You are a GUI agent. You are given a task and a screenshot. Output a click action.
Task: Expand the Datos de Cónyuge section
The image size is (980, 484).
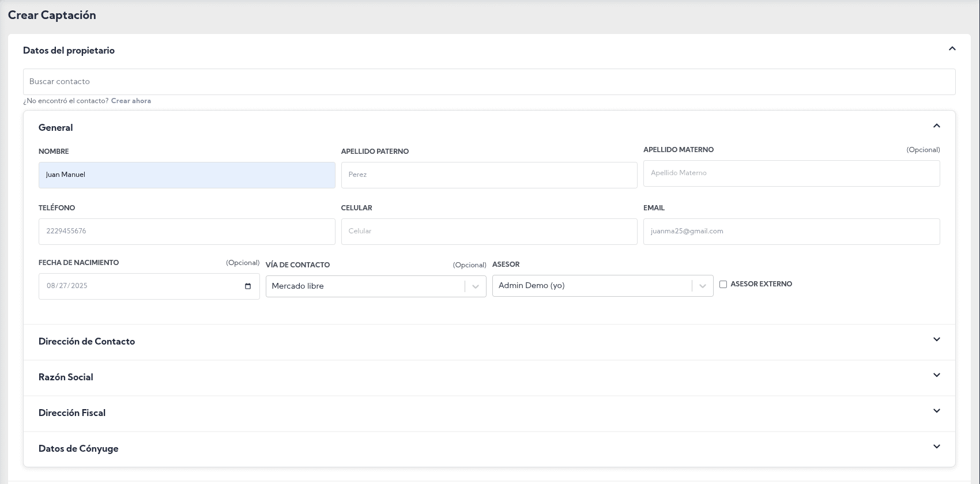click(936, 447)
